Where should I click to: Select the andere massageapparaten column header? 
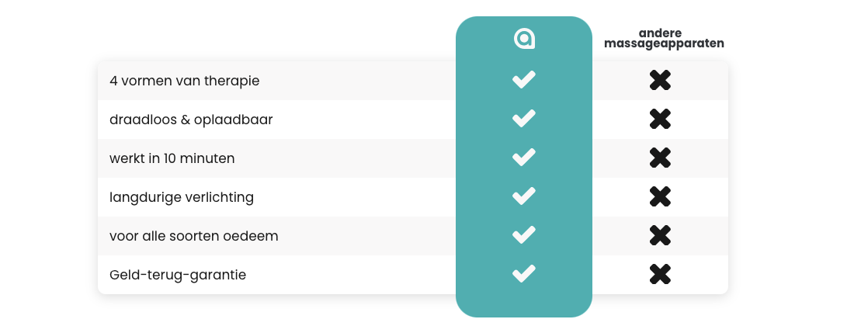click(x=664, y=39)
